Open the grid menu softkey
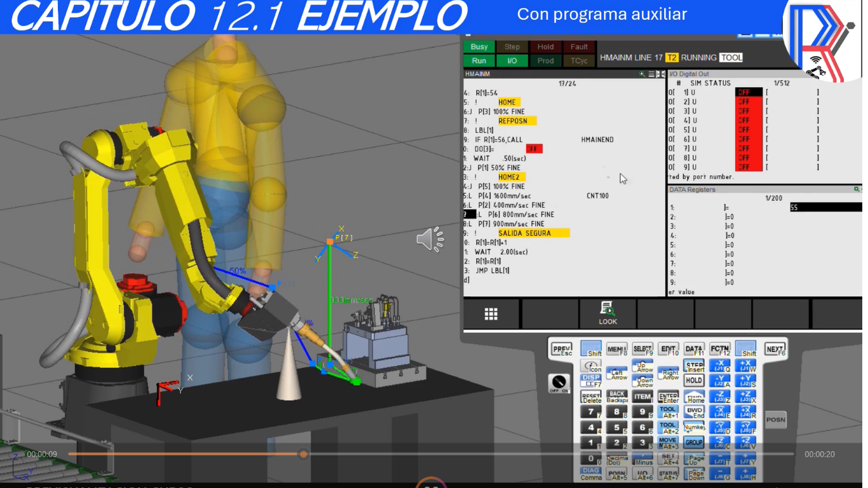This screenshot has height=488, width=868. pyautogui.click(x=491, y=314)
